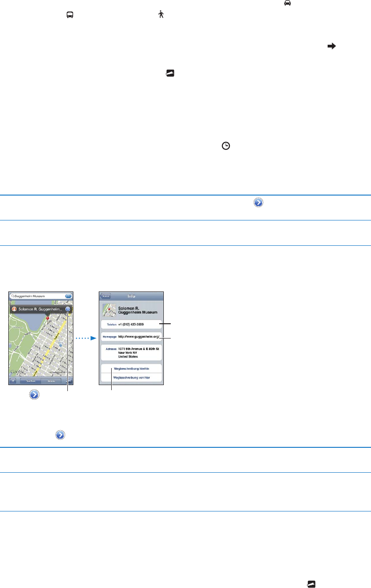Select Wegbeschreibung hierhin
This screenshot has width=371, height=588.
(131, 368)
